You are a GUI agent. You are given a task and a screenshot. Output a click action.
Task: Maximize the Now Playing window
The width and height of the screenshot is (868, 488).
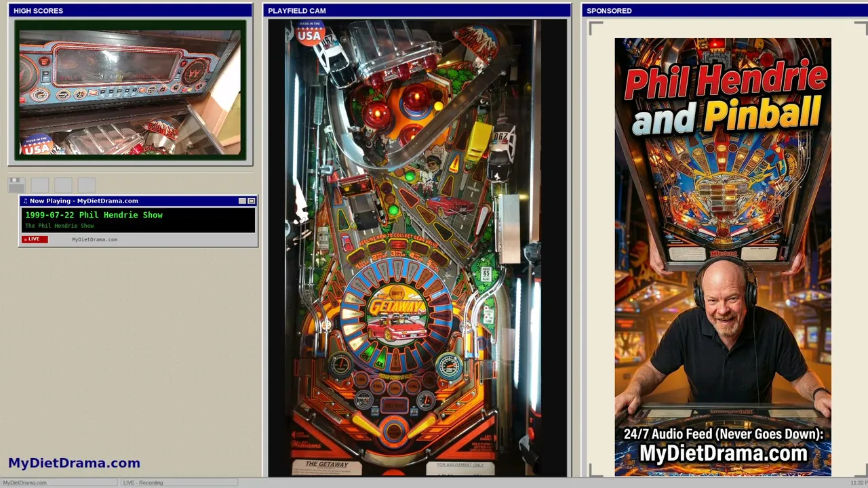tap(251, 201)
